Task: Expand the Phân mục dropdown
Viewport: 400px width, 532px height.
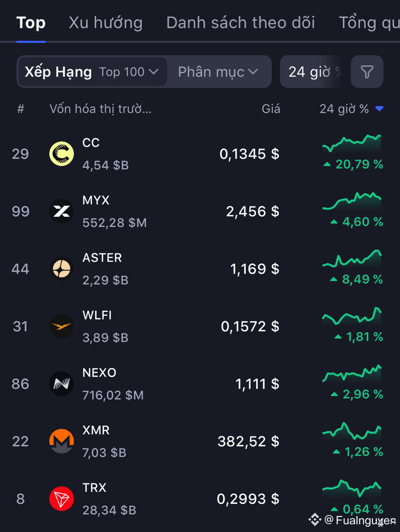Action: coord(219,72)
